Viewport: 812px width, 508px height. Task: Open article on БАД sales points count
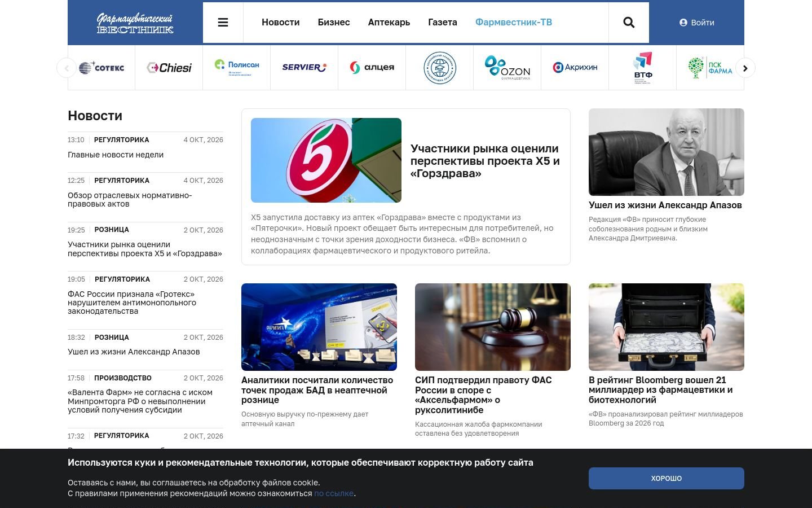click(317, 390)
